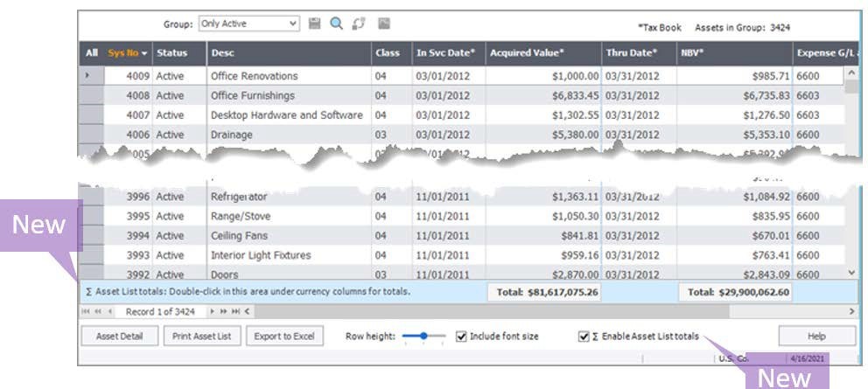The width and height of the screenshot is (868, 389).
Task: Click horizontal scrollbar right arrow
Action: (x=852, y=311)
